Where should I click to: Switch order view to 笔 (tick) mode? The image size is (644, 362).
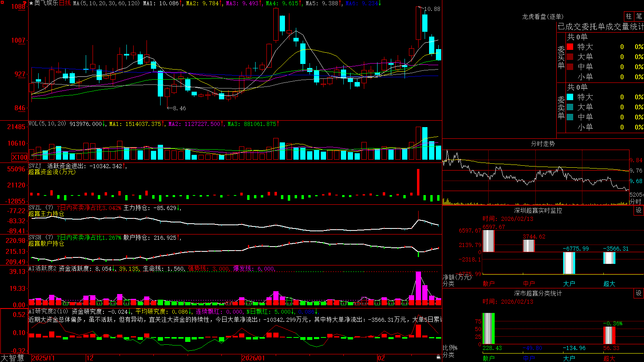pyautogui.click(x=639, y=16)
